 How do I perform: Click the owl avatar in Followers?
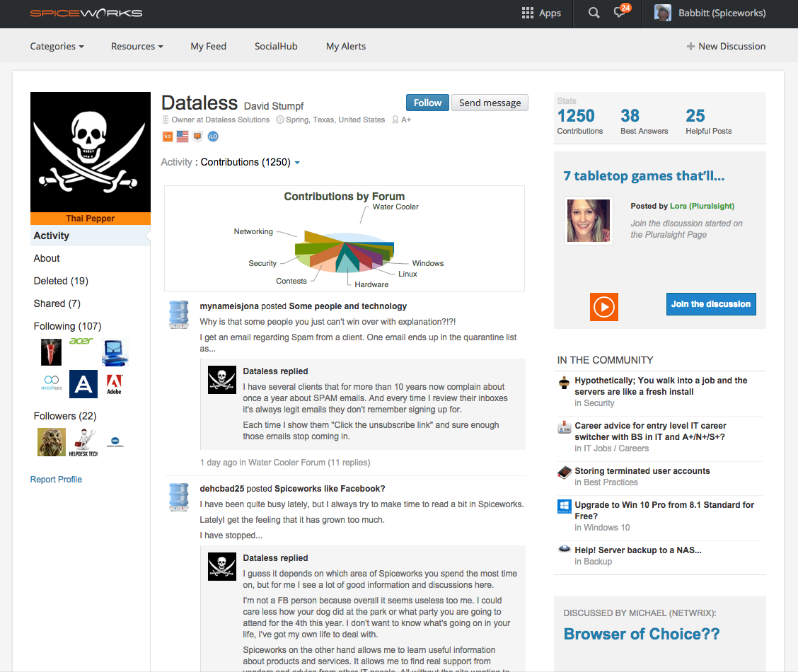click(52, 441)
